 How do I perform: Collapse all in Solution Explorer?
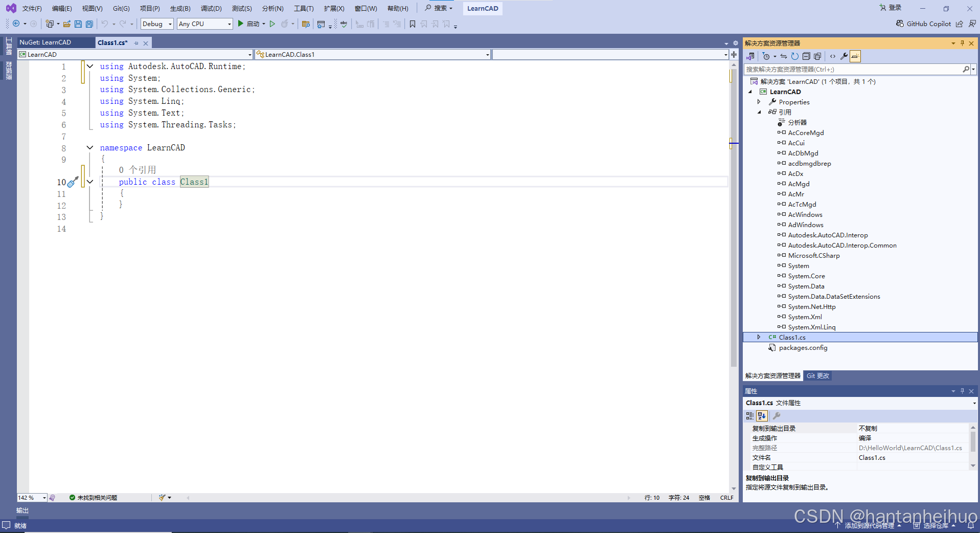point(806,56)
